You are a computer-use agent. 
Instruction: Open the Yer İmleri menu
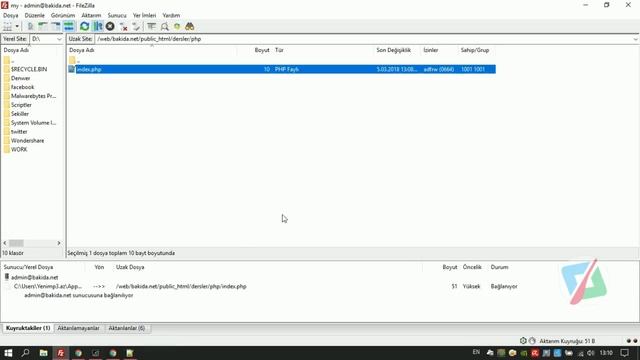coord(144,15)
